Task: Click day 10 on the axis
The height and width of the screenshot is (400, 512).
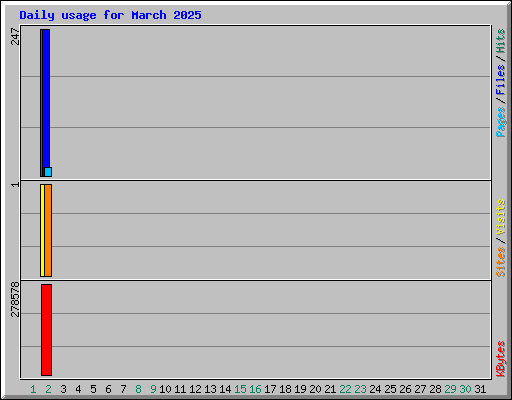Action: click(165, 389)
